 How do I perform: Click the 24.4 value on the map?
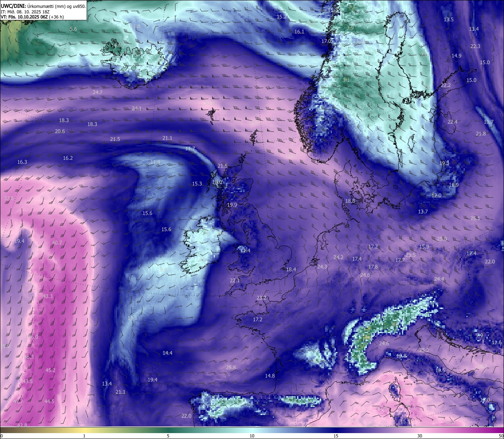439,279
